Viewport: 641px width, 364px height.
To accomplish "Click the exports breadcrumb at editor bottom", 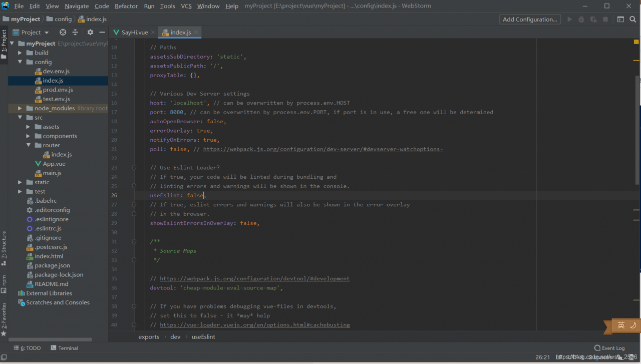I will 149,337.
